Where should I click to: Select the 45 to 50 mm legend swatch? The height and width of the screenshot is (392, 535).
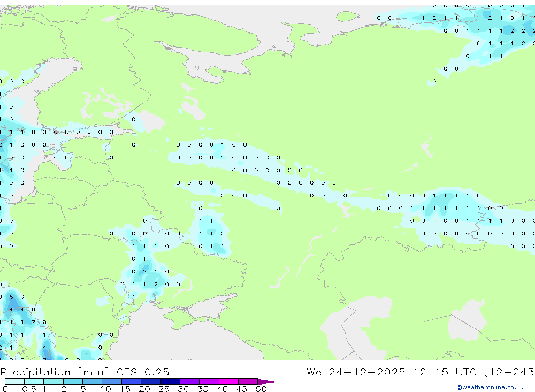248,381
